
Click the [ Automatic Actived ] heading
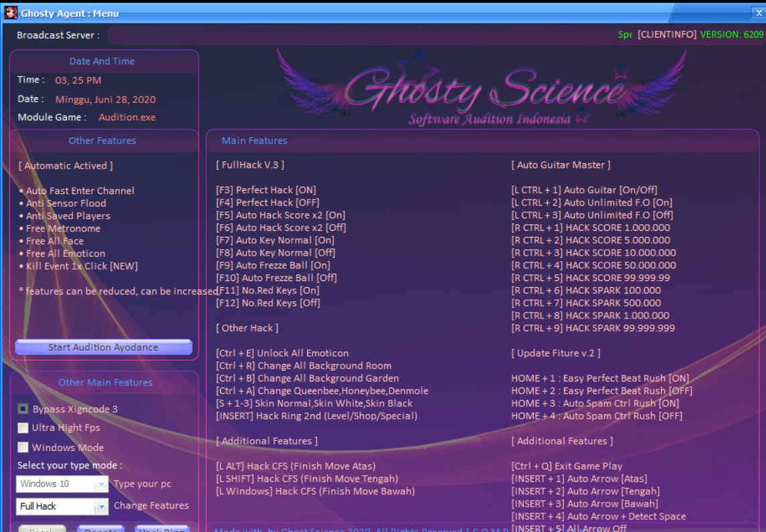click(x=66, y=165)
